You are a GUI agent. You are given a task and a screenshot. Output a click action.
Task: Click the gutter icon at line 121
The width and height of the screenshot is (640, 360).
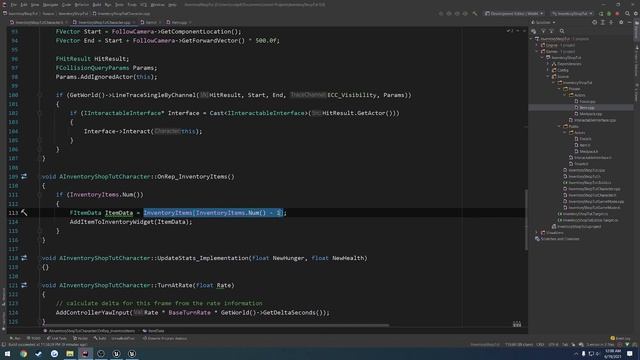tap(24, 285)
